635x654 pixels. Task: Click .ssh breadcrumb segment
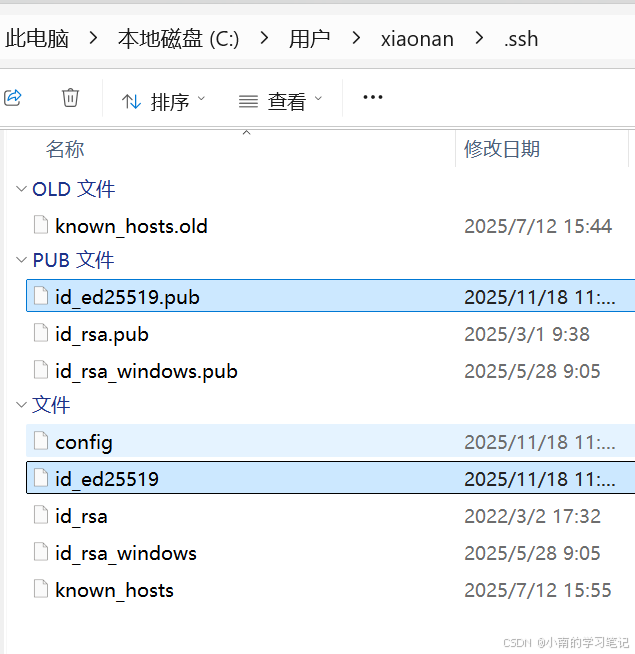521,39
